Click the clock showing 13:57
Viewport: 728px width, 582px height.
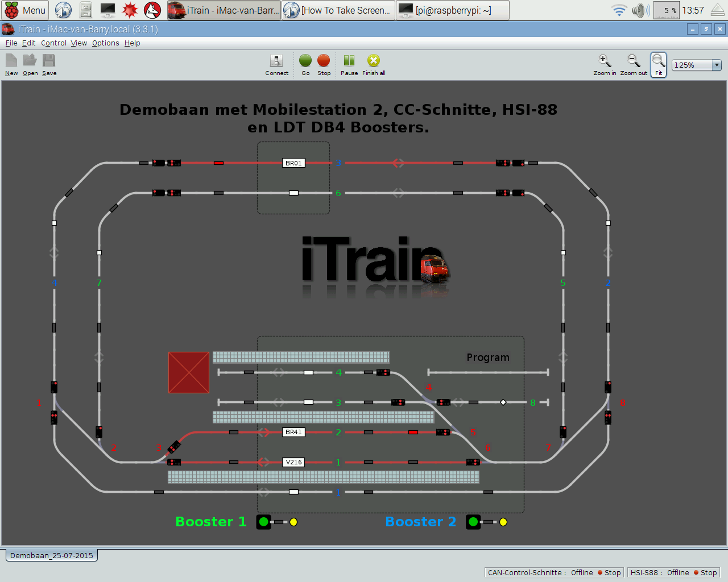693,10
